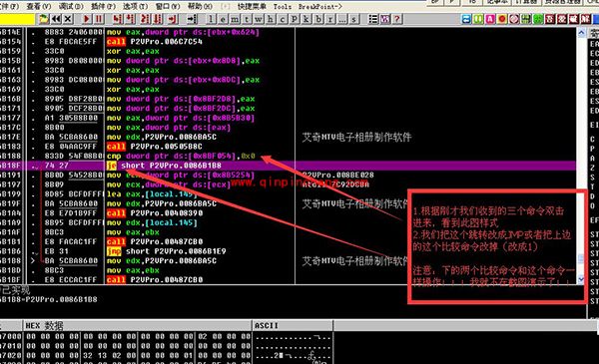Open Handles window with 'h' button
This screenshot has width=599, height=364.
271,19
